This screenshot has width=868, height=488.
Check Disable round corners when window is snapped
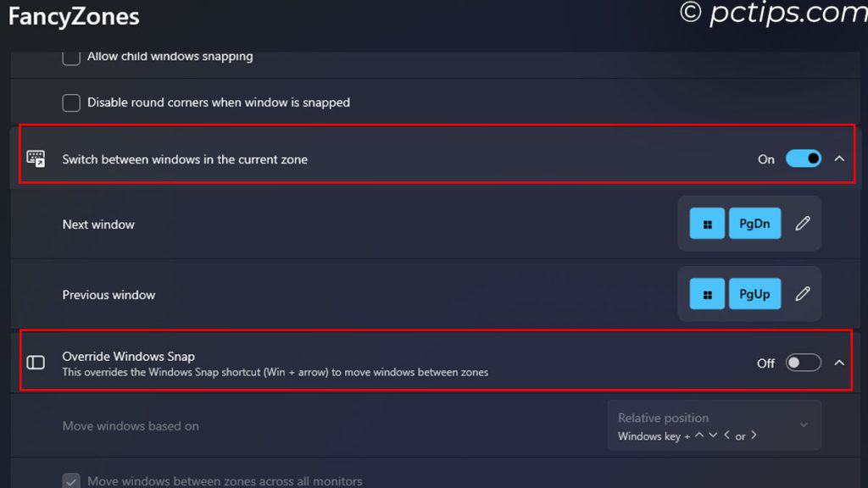point(72,103)
